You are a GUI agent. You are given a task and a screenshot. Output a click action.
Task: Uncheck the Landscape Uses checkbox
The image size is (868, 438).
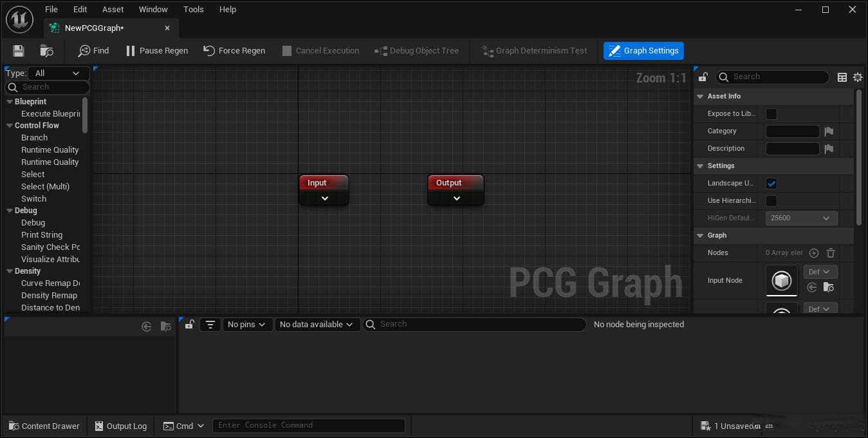point(771,184)
